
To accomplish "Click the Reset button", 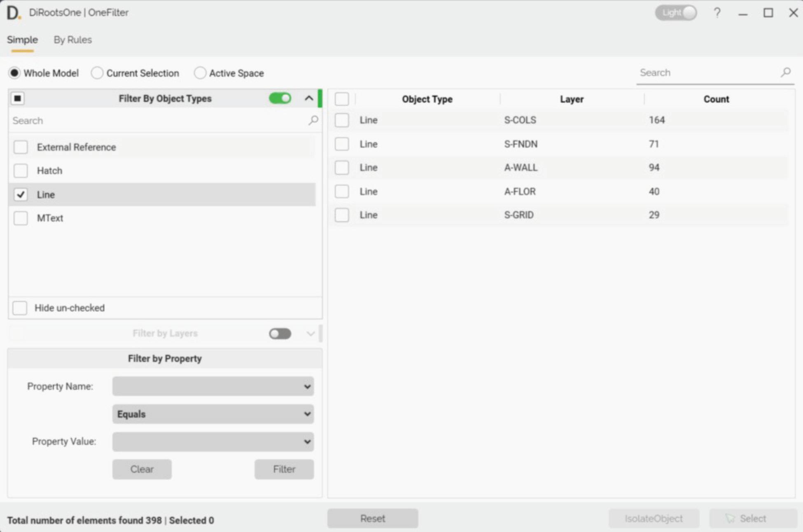I will click(x=373, y=518).
